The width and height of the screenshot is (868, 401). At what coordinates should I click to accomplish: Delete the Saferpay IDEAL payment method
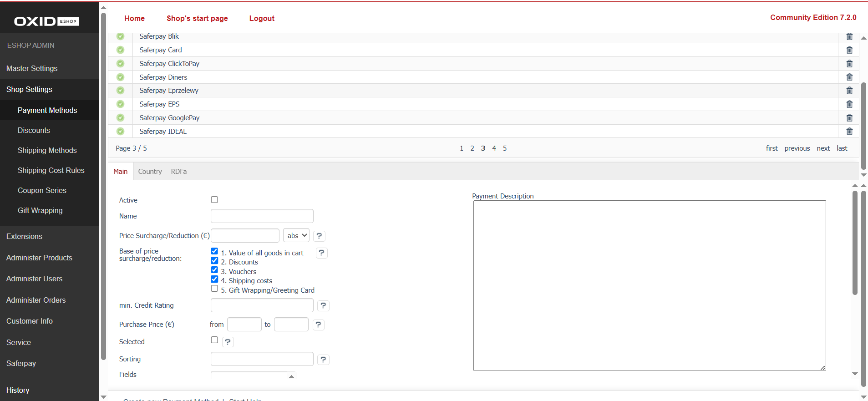849,132
